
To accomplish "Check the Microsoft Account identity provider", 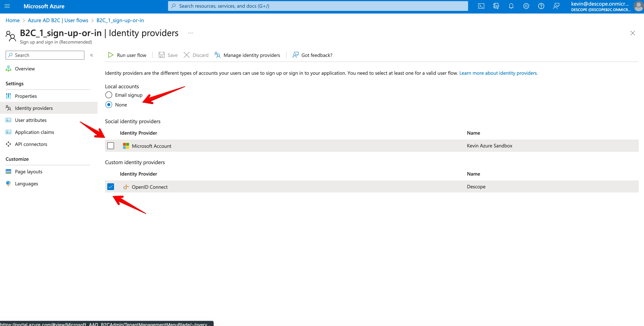I will [x=110, y=146].
